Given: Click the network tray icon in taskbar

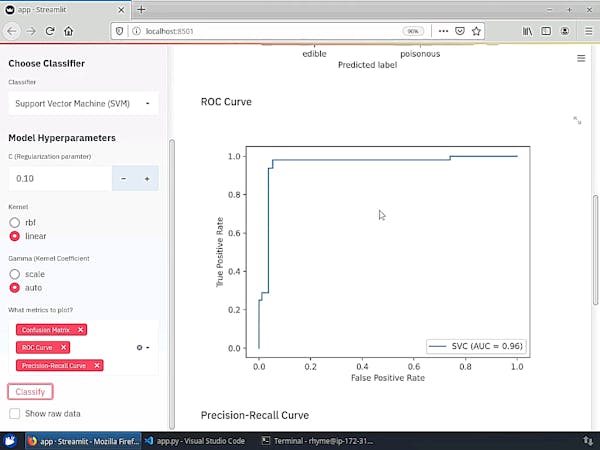Looking at the screenshot, I should tap(587, 441).
